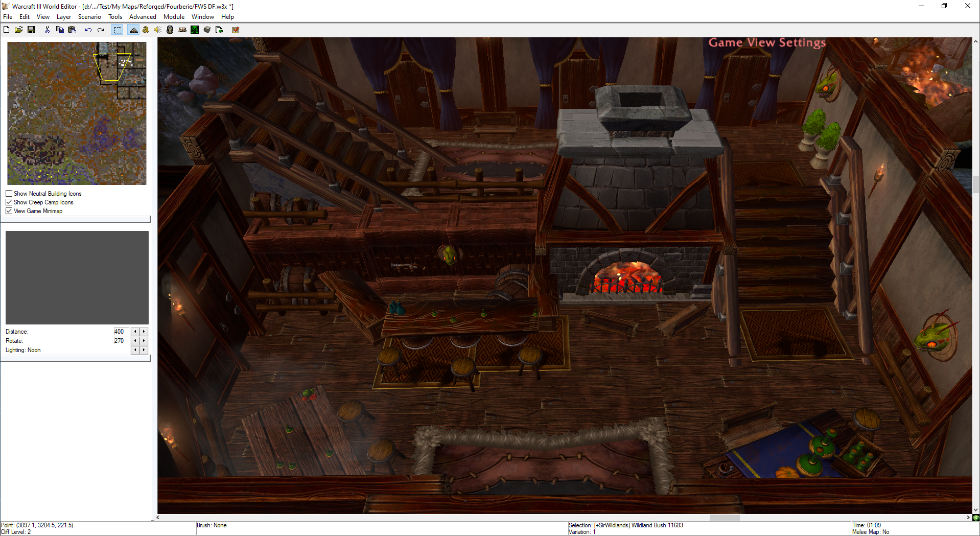Open the Window menu
Viewport: 980px width, 536px height.
pyautogui.click(x=203, y=17)
